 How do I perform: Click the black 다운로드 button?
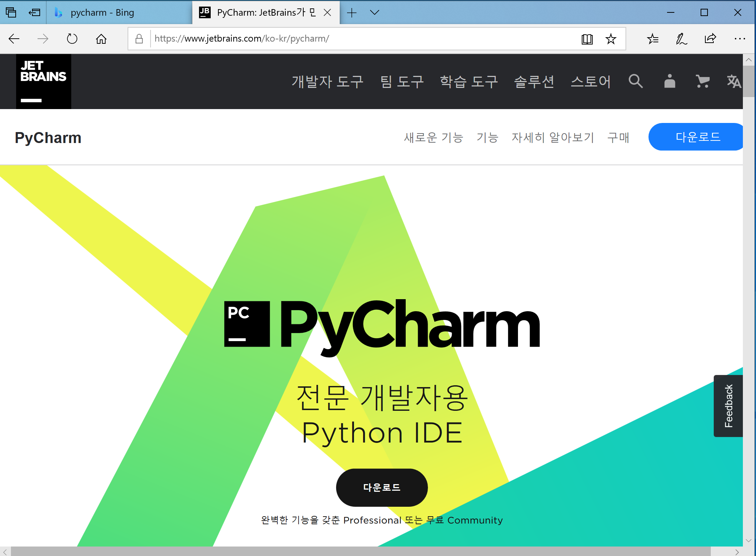coord(382,487)
